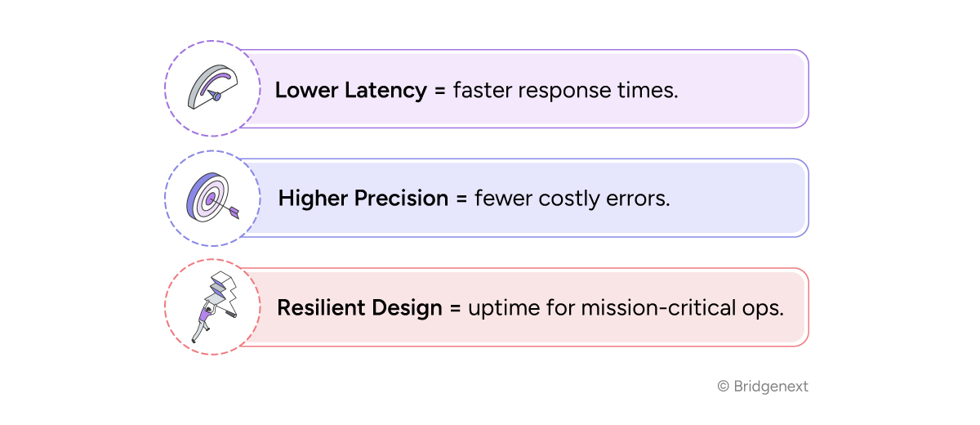Click the "faster response times." text
The width and height of the screenshot is (980, 425).
565,90
